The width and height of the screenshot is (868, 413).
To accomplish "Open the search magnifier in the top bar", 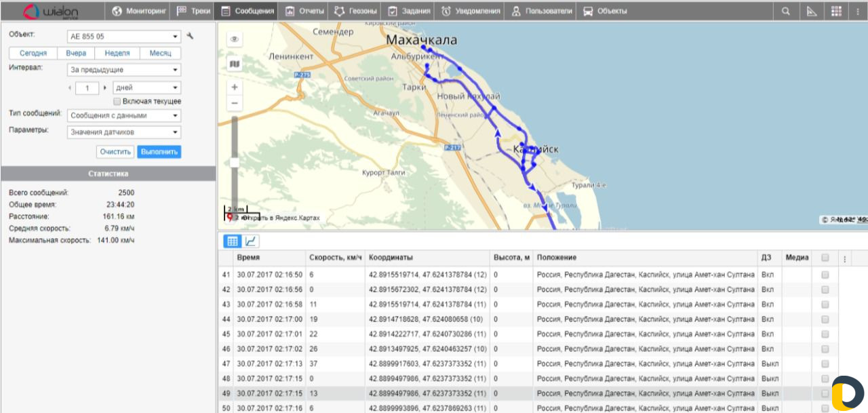I will (785, 11).
